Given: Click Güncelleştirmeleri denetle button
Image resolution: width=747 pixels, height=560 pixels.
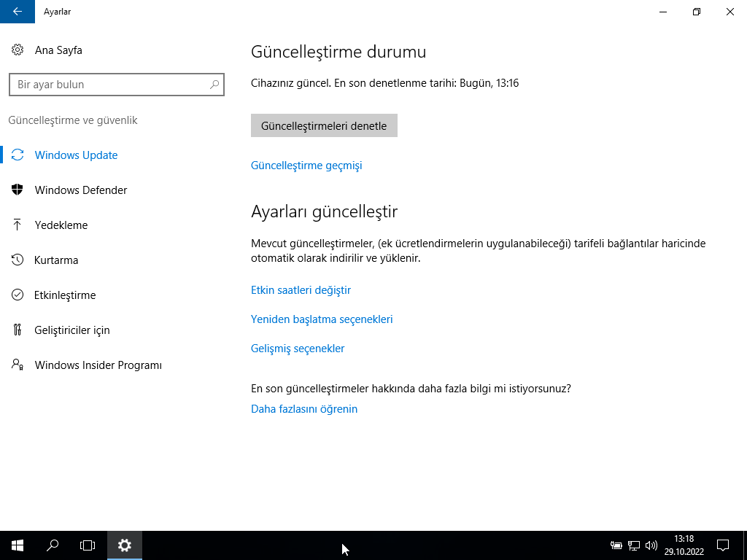Looking at the screenshot, I should [x=324, y=125].
